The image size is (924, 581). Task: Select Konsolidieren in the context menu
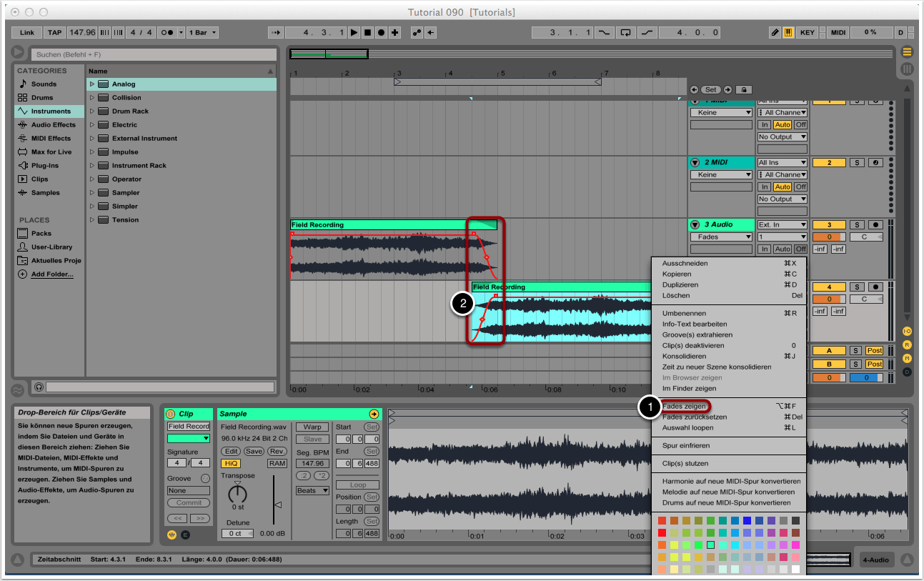(684, 356)
